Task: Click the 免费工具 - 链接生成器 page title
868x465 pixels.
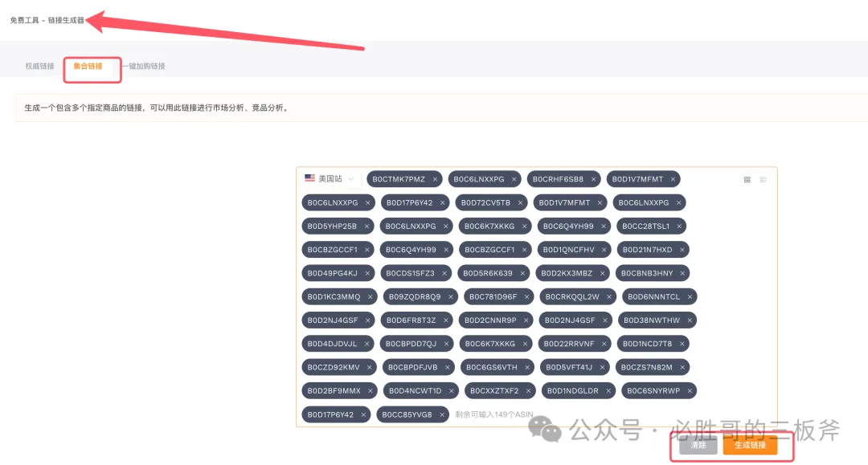Action: click(x=47, y=20)
